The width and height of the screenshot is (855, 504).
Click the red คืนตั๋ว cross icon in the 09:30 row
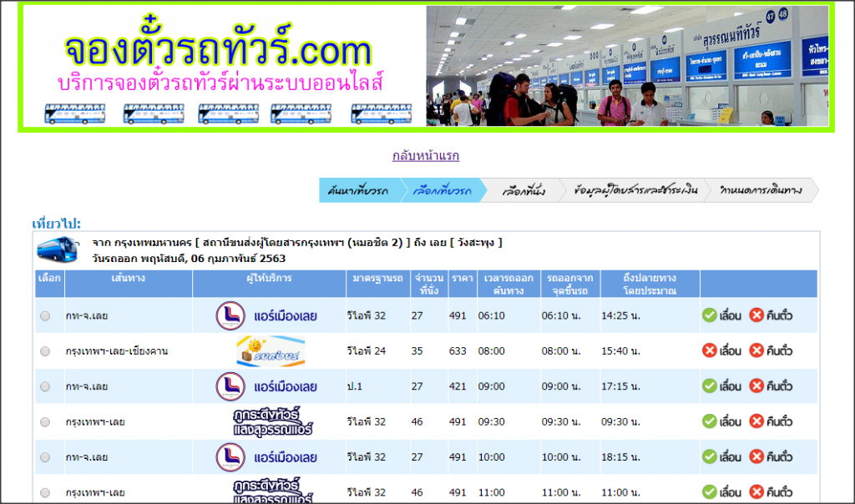pos(756,421)
